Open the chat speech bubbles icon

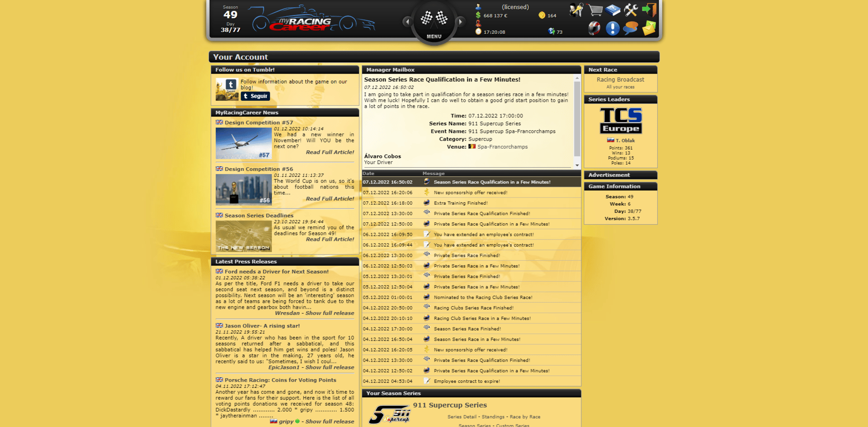pyautogui.click(x=631, y=28)
